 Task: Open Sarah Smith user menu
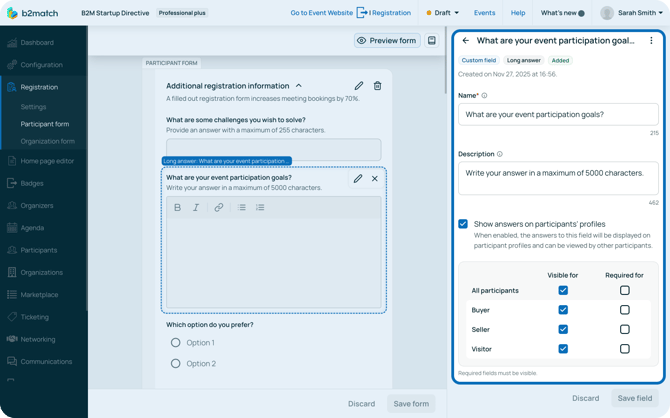coord(634,14)
